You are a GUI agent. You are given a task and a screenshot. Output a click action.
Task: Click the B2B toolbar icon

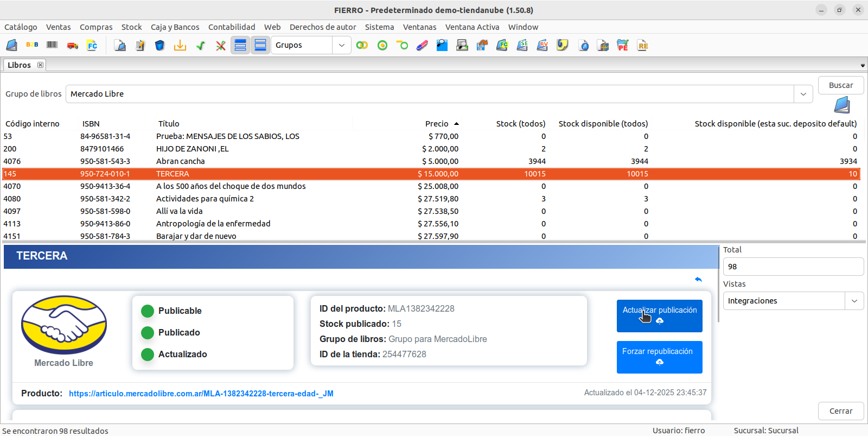(x=32, y=45)
